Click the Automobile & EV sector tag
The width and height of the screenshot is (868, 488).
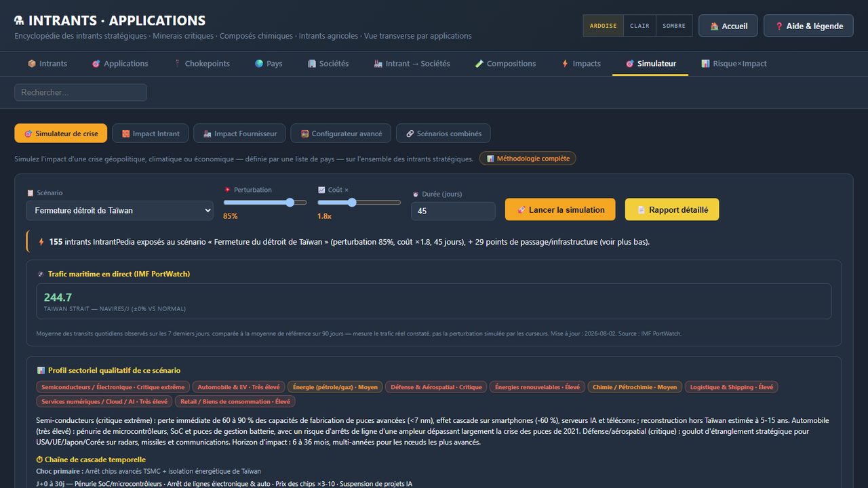point(238,387)
